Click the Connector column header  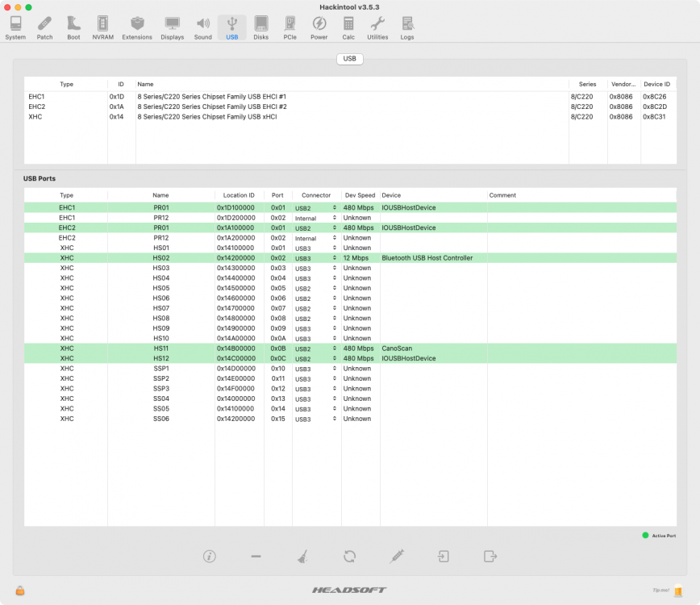(x=316, y=195)
